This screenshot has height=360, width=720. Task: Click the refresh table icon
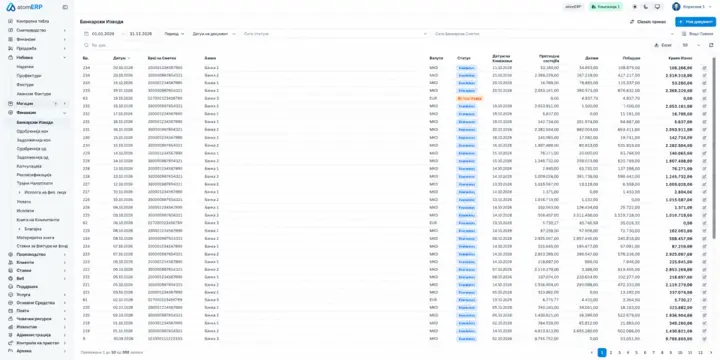[711, 45]
